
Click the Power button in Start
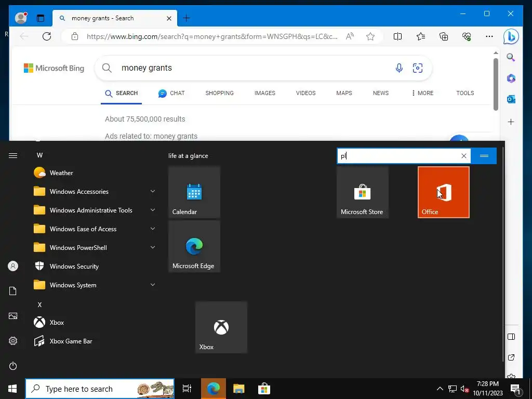click(13, 366)
